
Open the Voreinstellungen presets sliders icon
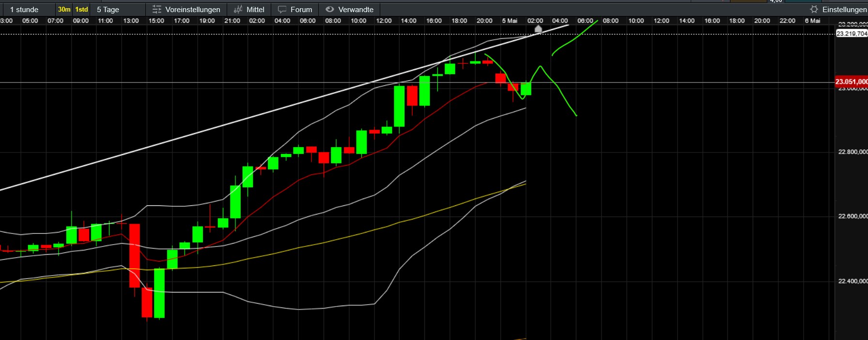[156, 9]
